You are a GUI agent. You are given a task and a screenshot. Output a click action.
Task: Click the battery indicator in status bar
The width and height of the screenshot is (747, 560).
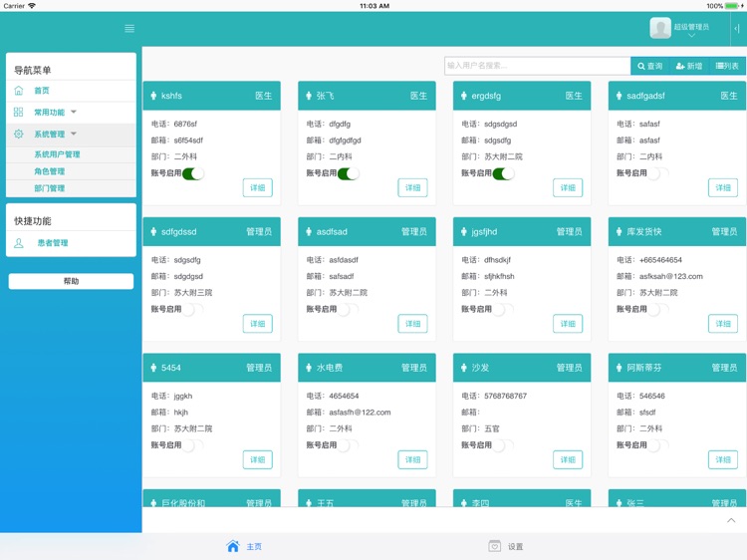(731, 6)
